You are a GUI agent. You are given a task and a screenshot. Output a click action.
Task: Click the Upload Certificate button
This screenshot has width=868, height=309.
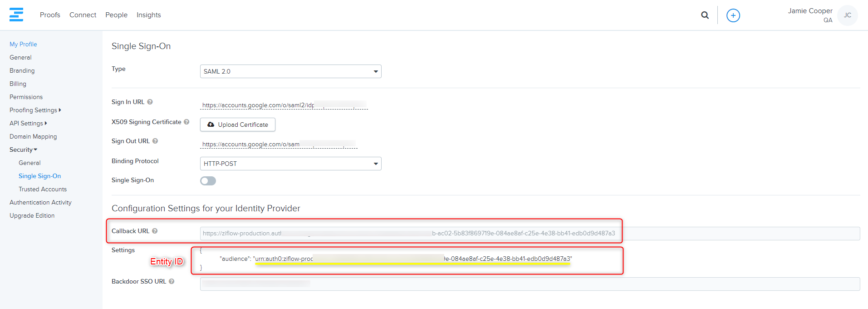tap(238, 125)
